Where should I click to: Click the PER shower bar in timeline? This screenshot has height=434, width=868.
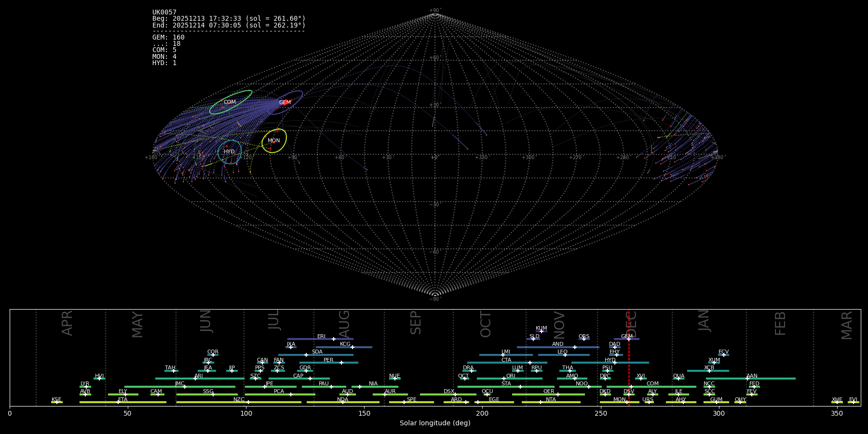tap(328, 363)
